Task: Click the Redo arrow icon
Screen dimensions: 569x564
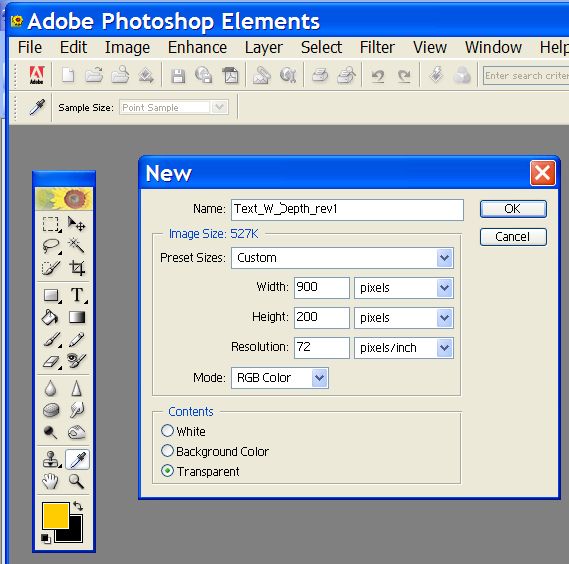Action: pyautogui.click(x=404, y=76)
